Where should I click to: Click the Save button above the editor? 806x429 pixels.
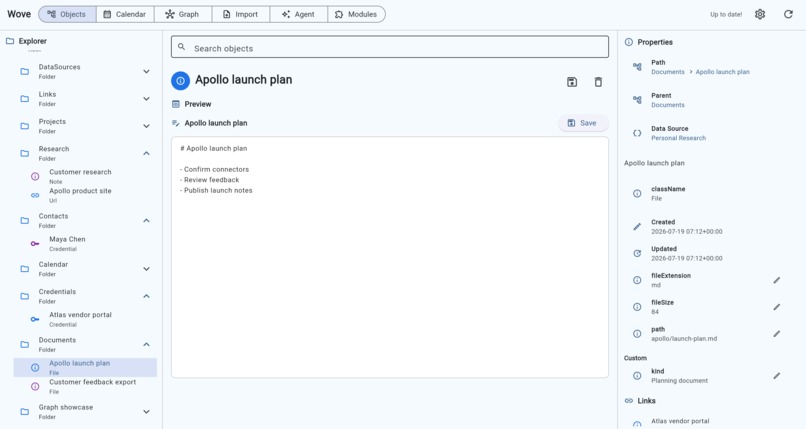click(582, 123)
